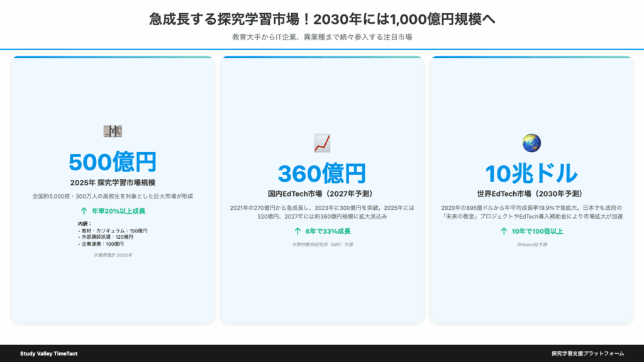This screenshot has width=644, height=362.
Task: Click 探究学習支援プラットフォーム in the footer
Action: coord(587,354)
